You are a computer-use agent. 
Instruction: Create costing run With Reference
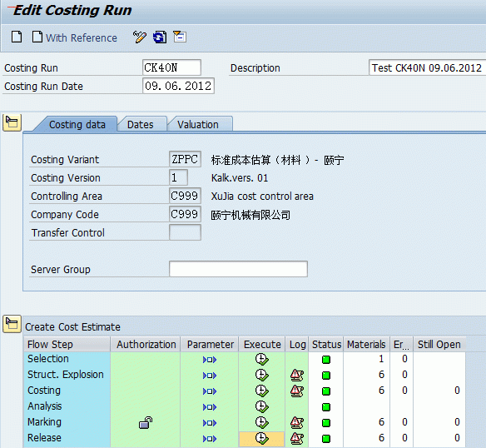click(75, 37)
